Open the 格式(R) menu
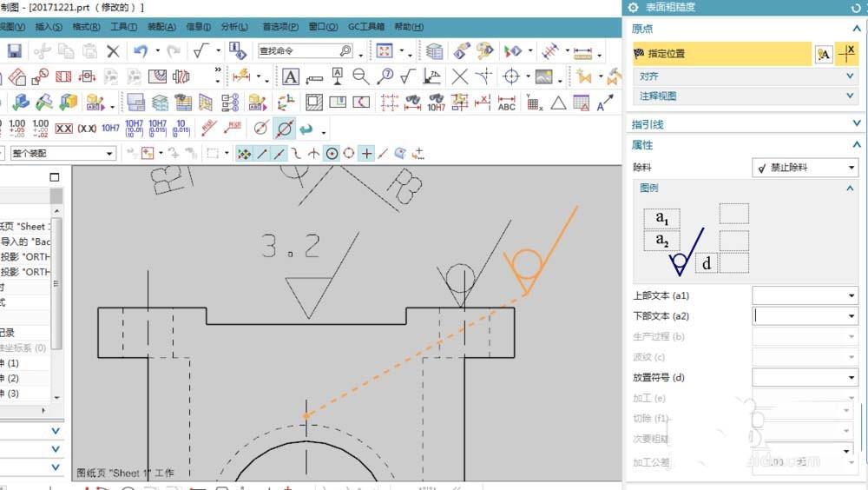The image size is (868, 490). coord(86,27)
